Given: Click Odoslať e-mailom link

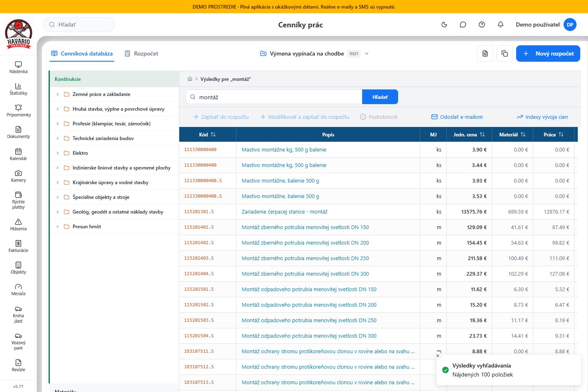Looking at the screenshot, I should click(x=457, y=117).
